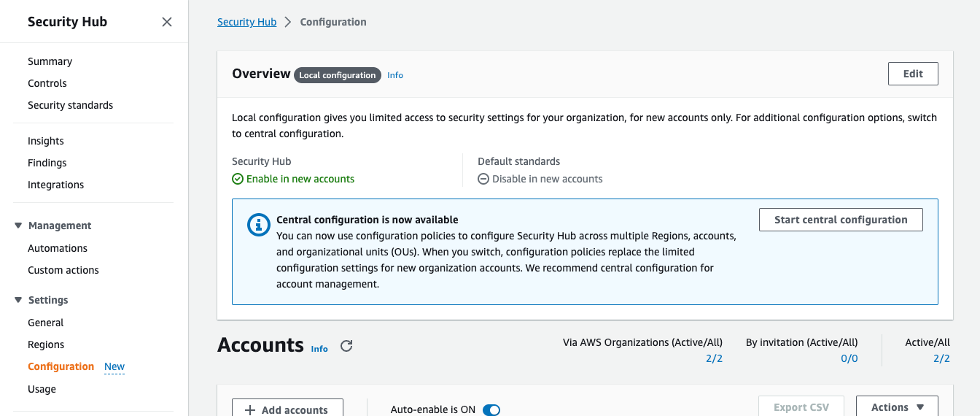Select Configuration in the sidebar
The width and height of the screenshot is (980, 416).
(x=61, y=366)
